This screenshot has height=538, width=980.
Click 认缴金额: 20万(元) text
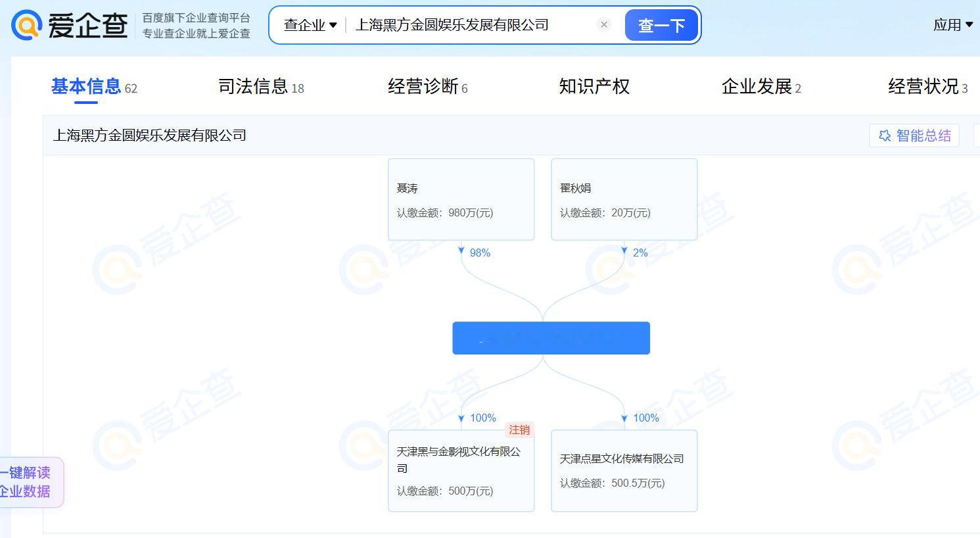point(605,212)
